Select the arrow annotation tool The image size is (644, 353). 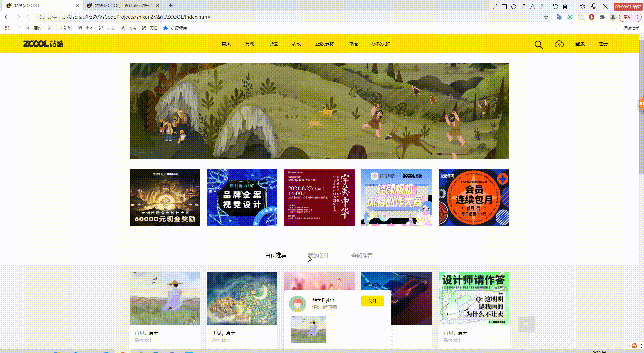click(x=523, y=7)
